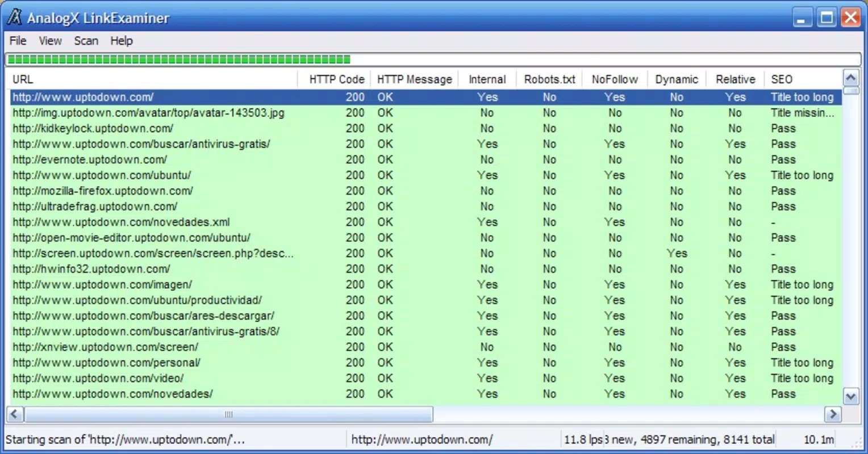The height and width of the screenshot is (454, 868).
Task: Open the Help menu
Action: pos(122,41)
